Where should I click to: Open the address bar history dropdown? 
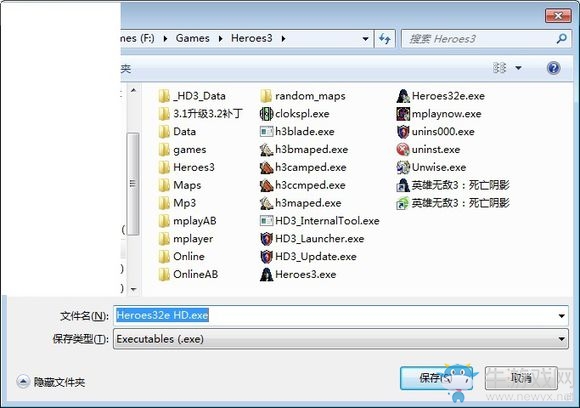[x=365, y=38]
